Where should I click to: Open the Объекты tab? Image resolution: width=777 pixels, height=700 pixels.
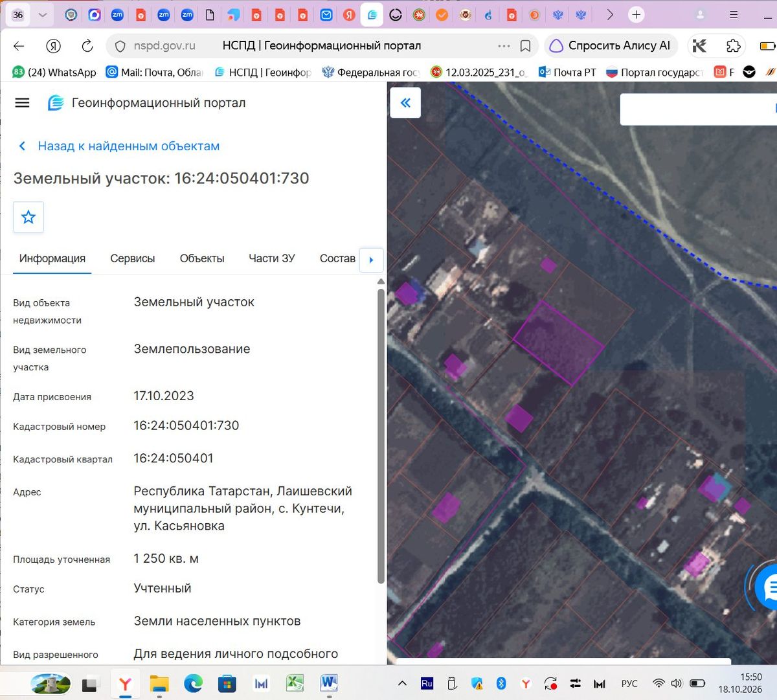click(x=202, y=258)
